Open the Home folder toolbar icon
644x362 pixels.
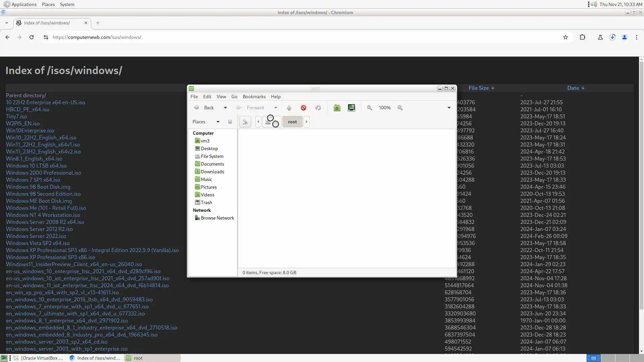[x=337, y=108]
